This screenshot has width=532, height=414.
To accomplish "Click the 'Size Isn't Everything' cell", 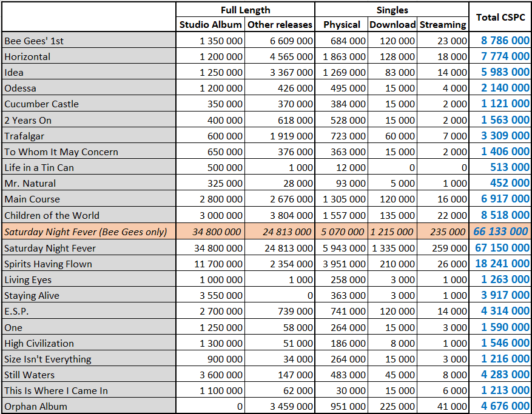I will tap(89, 359).
